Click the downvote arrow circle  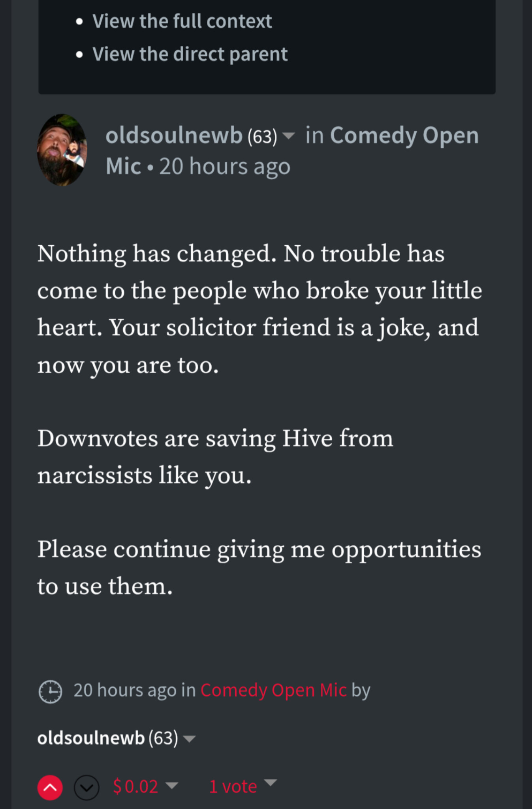[86, 787]
